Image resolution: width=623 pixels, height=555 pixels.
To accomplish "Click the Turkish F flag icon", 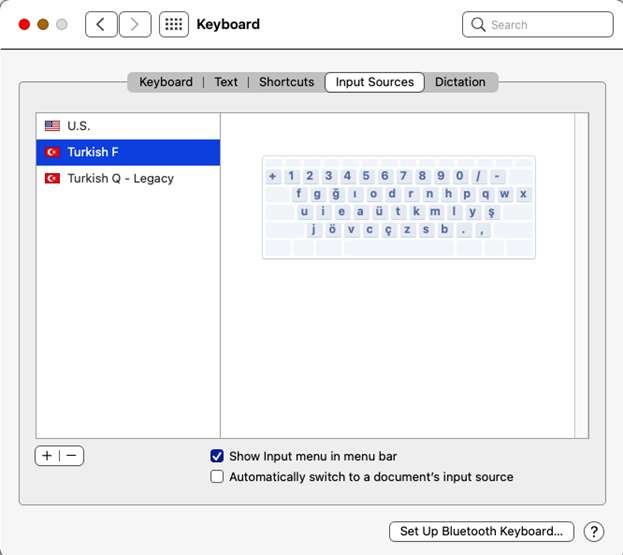I will click(x=52, y=152).
